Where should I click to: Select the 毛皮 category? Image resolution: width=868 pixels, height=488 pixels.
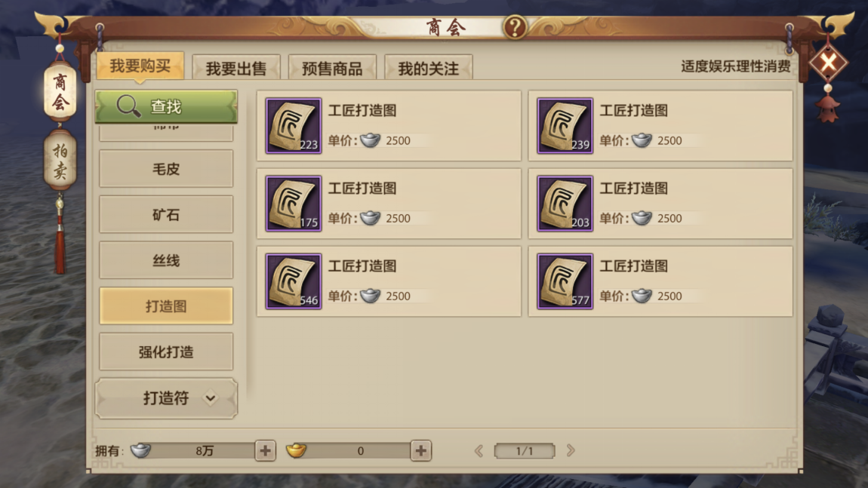point(166,169)
